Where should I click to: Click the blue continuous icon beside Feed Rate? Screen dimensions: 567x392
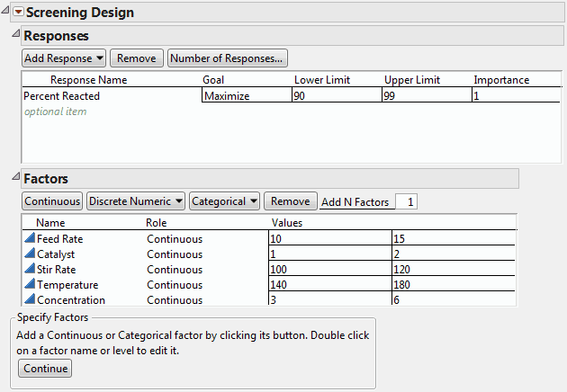click(29, 239)
